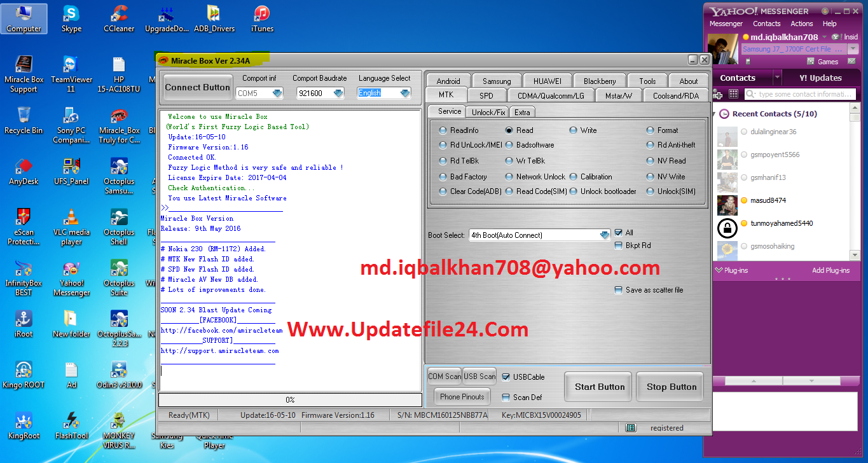
Task: Choose Network Unlock radio button
Action: pyautogui.click(x=510, y=177)
